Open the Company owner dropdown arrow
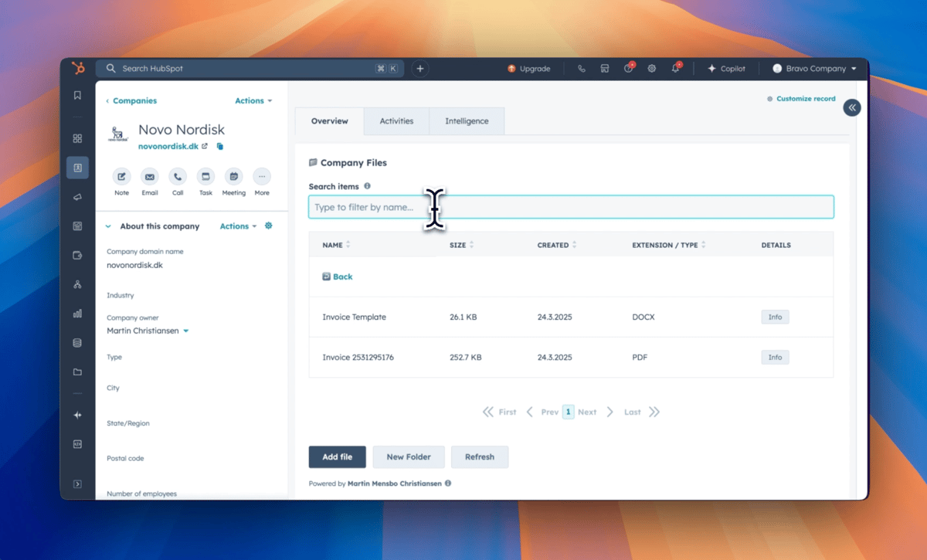Screen dimensions: 927x560 pos(186,331)
